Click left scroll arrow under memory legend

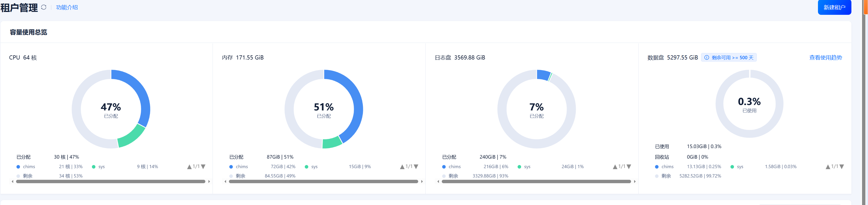(x=225, y=182)
